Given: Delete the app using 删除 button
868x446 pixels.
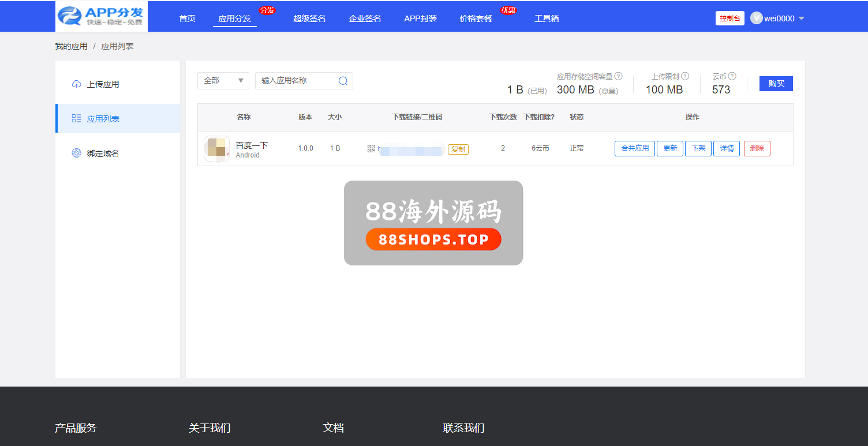Looking at the screenshot, I should (757, 148).
